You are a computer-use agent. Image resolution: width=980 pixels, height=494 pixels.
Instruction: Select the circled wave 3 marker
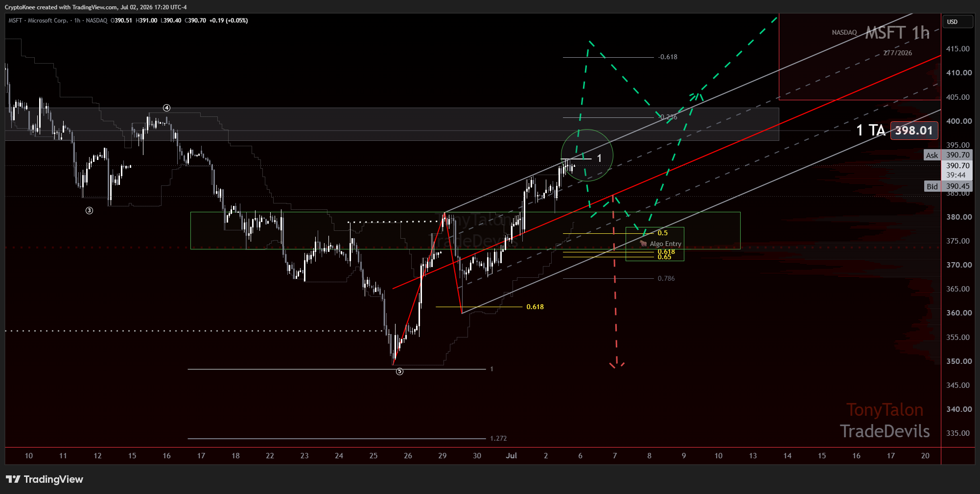tap(89, 211)
